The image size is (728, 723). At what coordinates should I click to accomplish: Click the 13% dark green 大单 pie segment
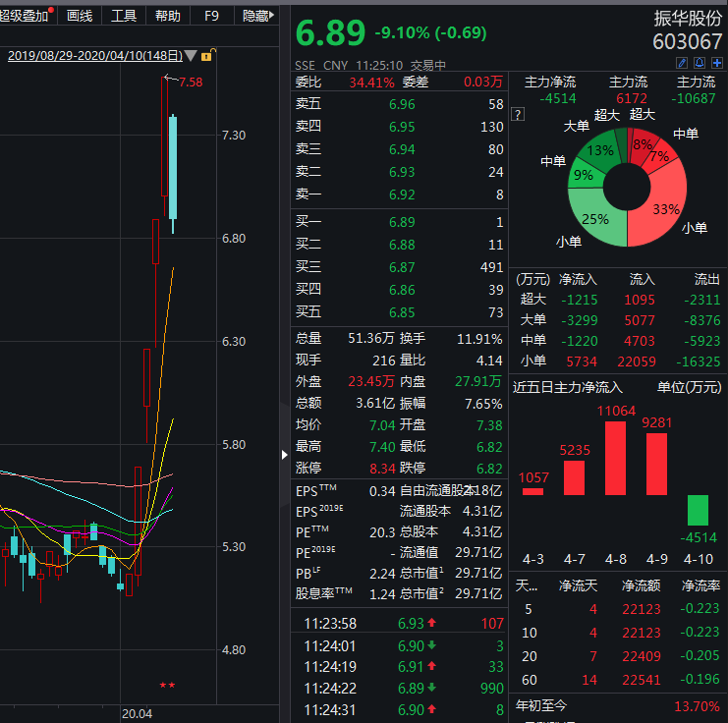point(599,150)
